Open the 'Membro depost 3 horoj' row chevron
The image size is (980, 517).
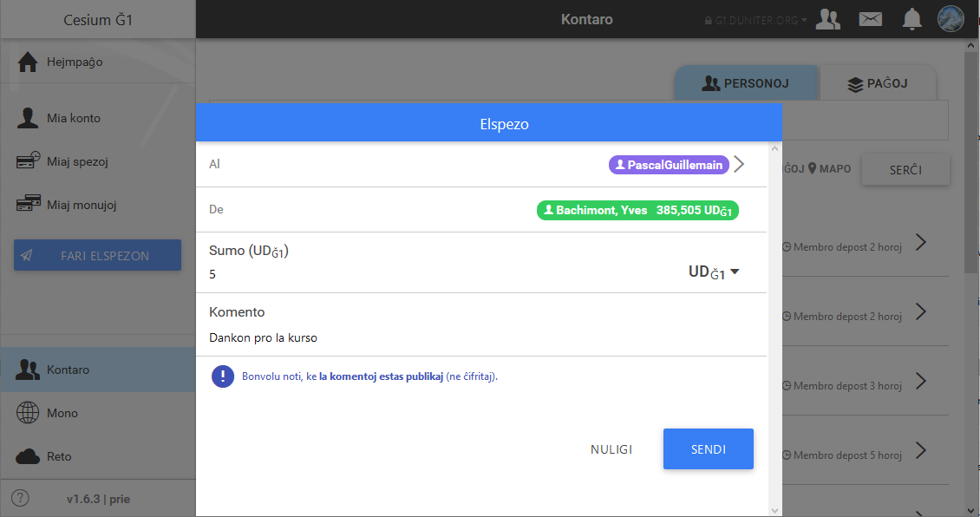tap(921, 381)
